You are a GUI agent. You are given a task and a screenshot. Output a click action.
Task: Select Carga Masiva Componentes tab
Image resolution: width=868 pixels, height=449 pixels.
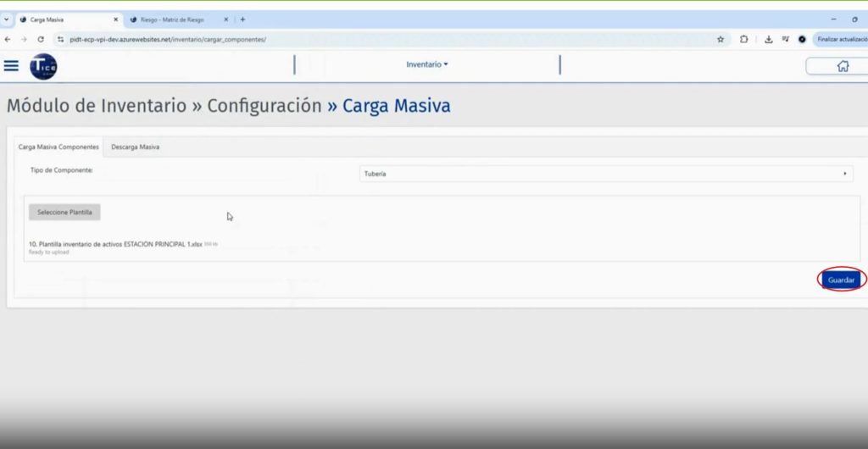point(58,147)
